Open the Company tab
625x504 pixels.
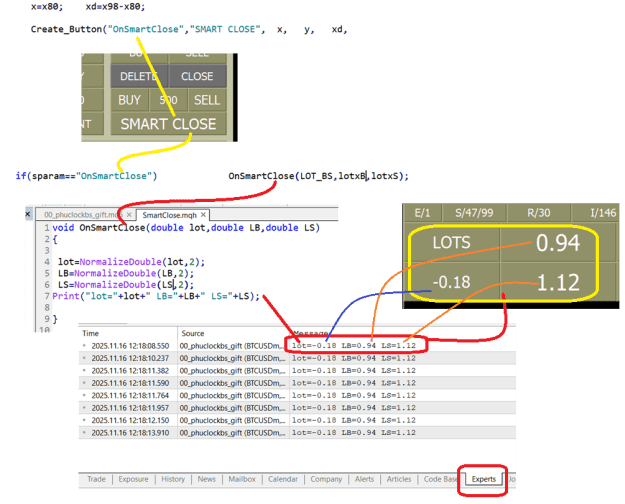326,479
